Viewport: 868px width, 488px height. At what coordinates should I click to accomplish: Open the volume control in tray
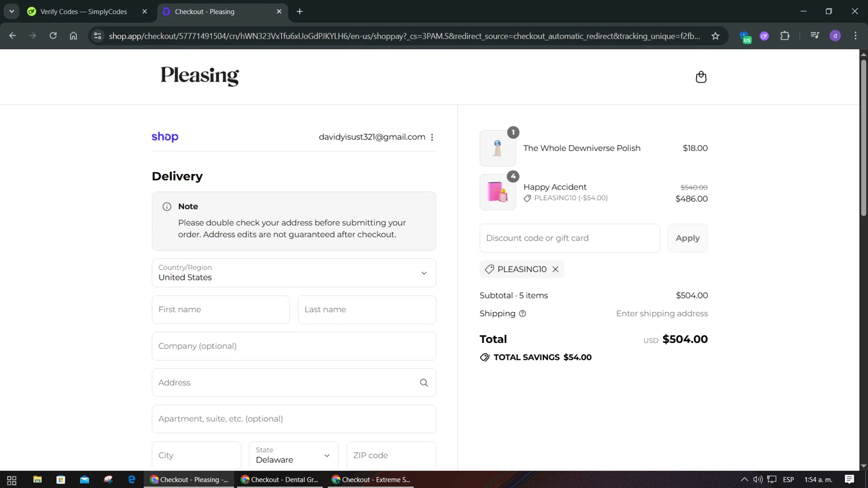pyautogui.click(x=758, y=480)
